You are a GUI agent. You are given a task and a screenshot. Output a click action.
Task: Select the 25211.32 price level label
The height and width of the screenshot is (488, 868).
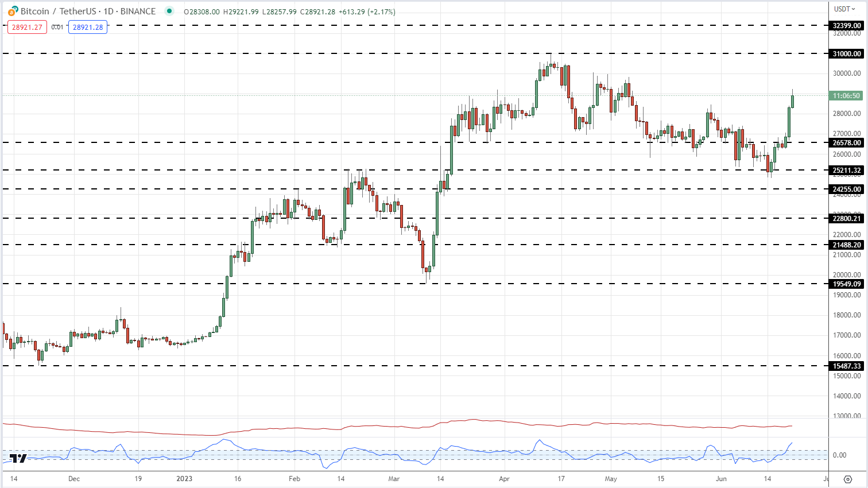point(847,170)
